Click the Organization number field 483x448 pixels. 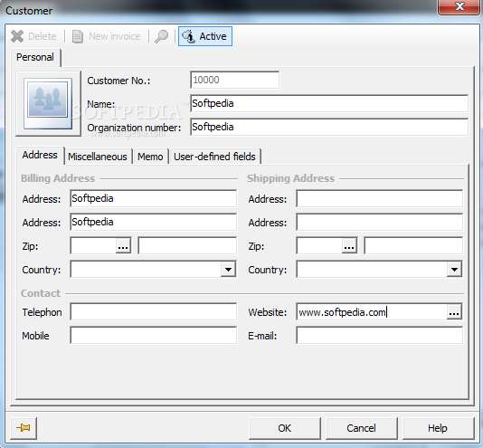329,127
